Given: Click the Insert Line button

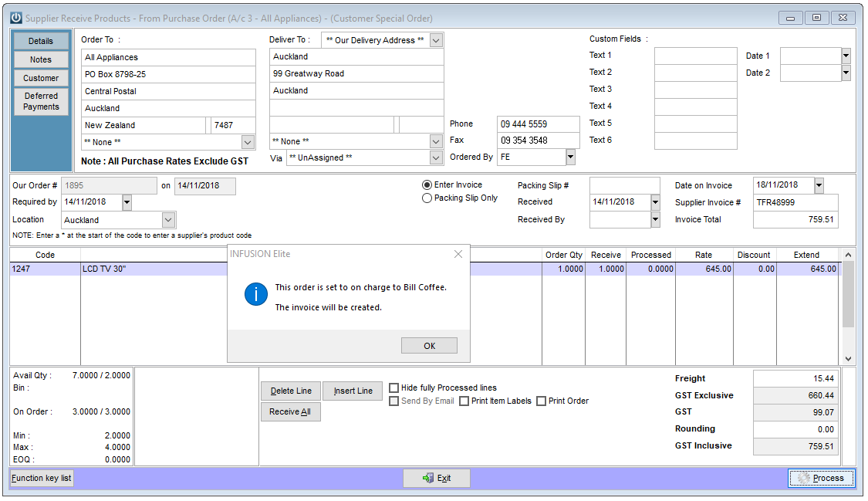Looking at the screenshot, I should pos(353,391).
